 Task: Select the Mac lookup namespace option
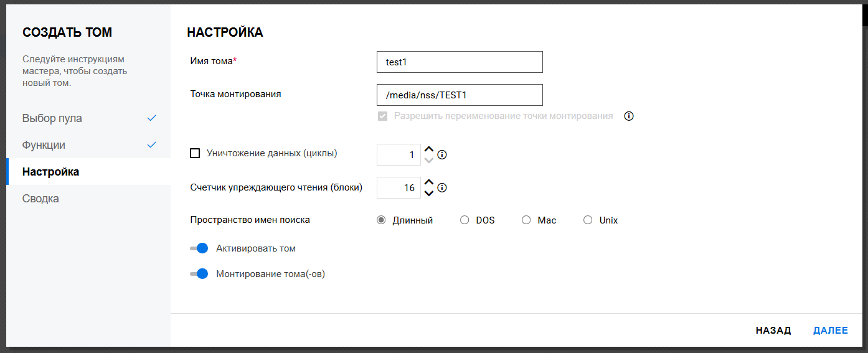click(x=526, y=220)
